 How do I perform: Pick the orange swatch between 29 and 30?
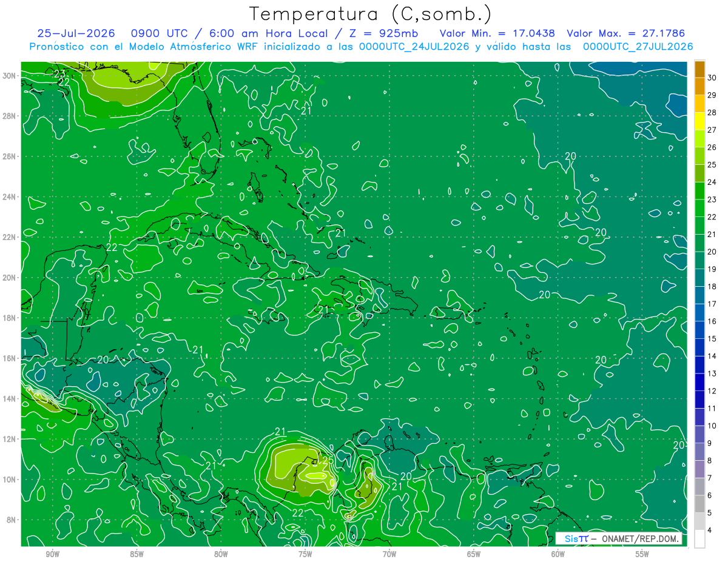(x=699, y=86)
